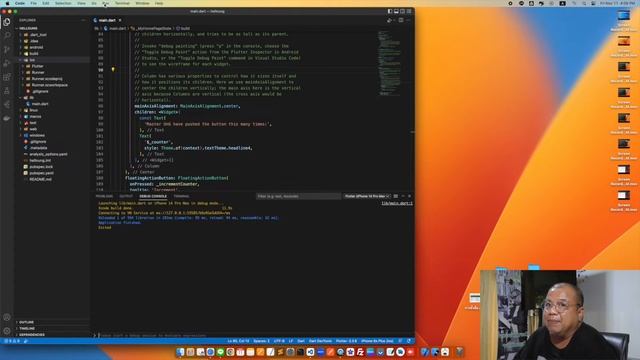
Task: Toggle the secondary sidebar layout icon in the title bar
Action: point(402,11)
